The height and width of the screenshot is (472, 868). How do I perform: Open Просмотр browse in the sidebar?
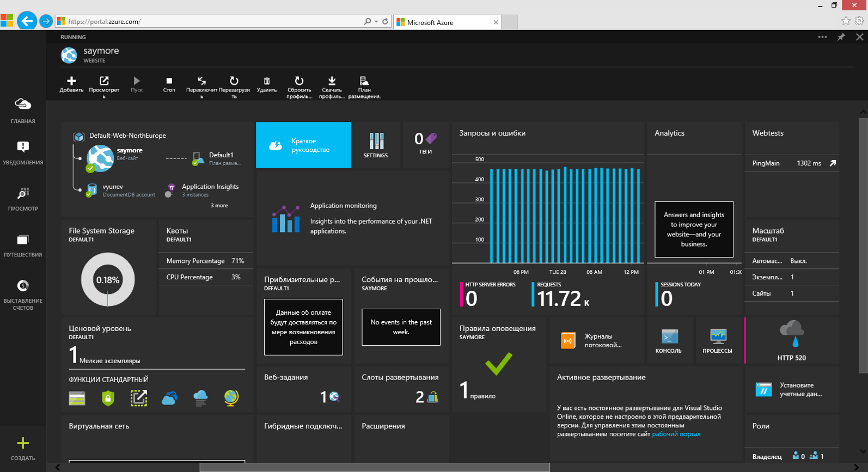click(23, 199)
